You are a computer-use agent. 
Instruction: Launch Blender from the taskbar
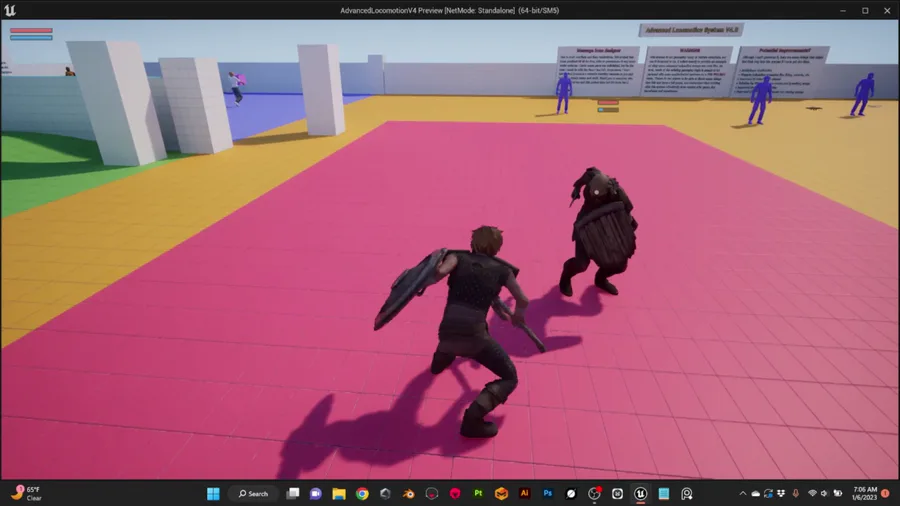point(409,493)
